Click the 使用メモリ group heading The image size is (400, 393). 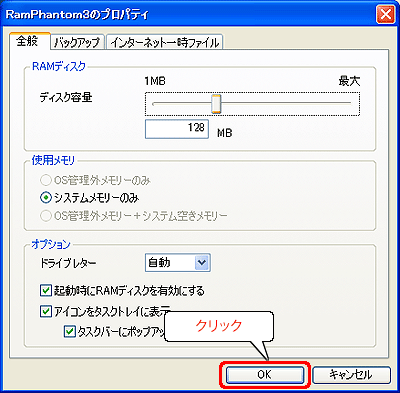pos(53,161)
